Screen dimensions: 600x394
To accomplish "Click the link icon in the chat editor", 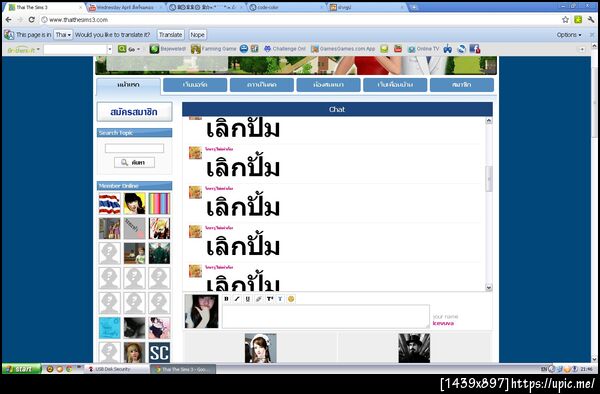I will pyautogui.click(x=259, y=299).
